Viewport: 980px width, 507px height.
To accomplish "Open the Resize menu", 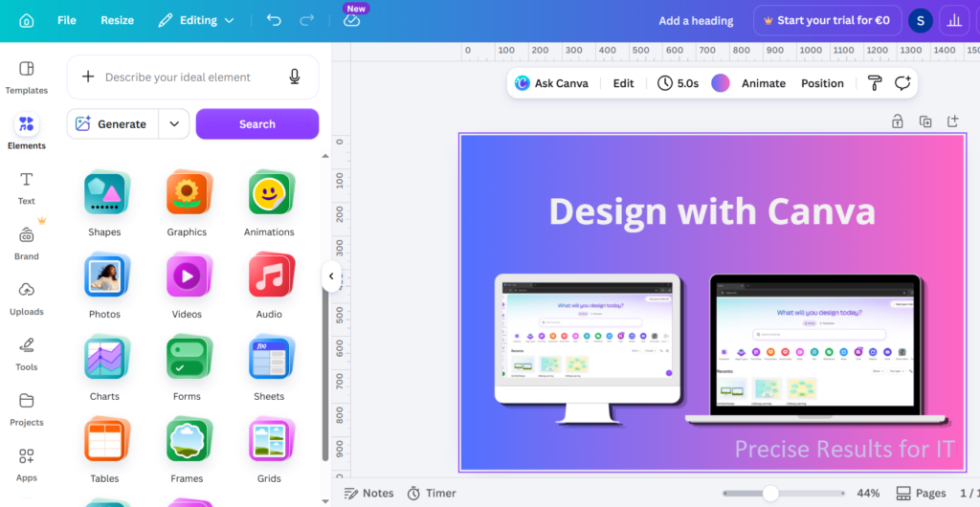I will [118, 21].
